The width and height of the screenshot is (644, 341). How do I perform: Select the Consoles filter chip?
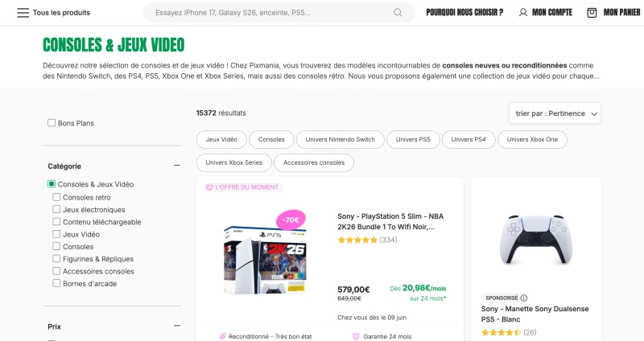pos(271,139)
